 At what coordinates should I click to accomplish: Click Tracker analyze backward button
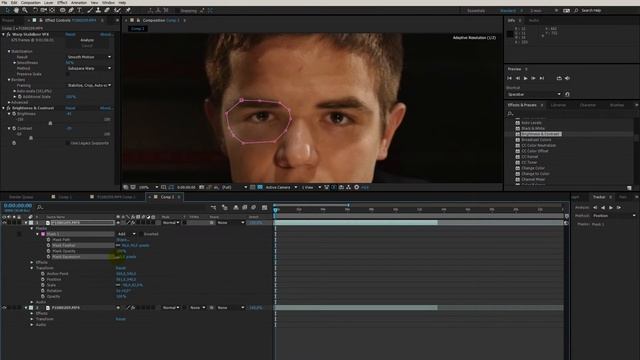click(603, 208)
